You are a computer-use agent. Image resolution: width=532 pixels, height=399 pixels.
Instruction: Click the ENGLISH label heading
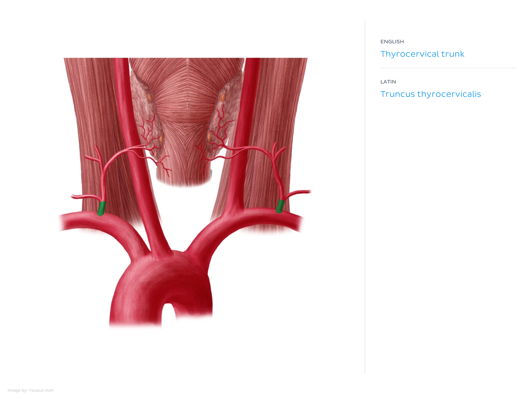coord(392,42)
